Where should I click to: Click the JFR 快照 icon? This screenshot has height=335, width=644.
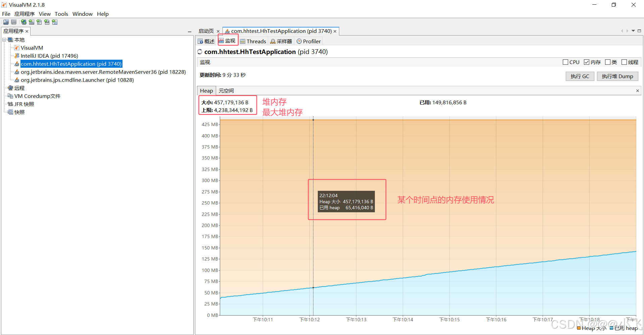coord(10,104)
